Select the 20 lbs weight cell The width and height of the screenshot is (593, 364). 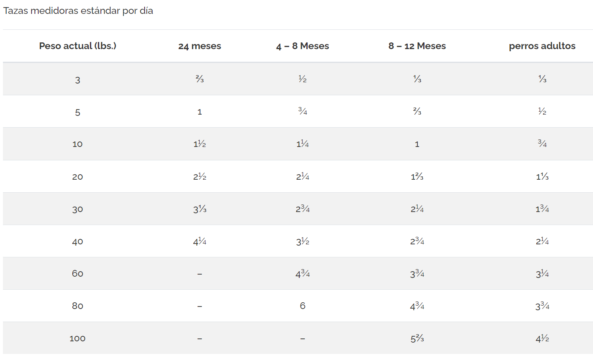78,177
